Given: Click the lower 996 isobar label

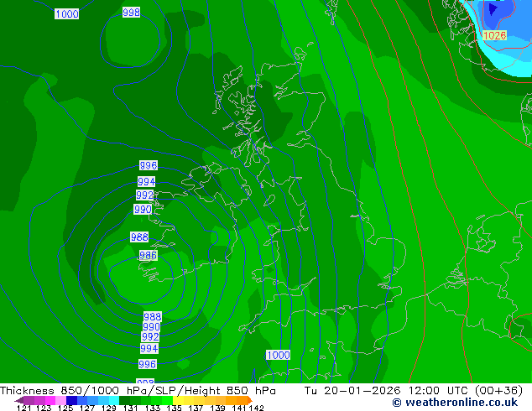Looking at the screenshot, I should (148, 364).
